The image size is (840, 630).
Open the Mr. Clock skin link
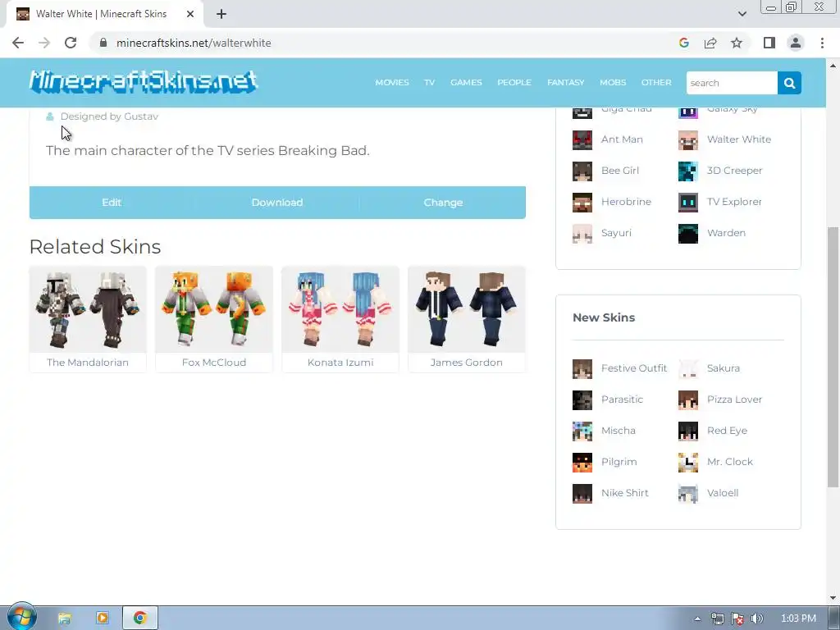tap(729, 461)
